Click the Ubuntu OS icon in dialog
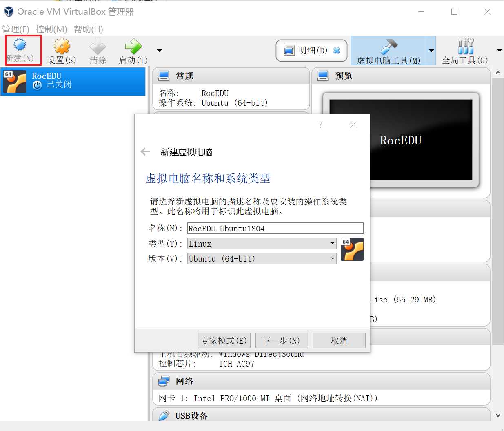This screenshot has width=504, height=431. point(352,249)
